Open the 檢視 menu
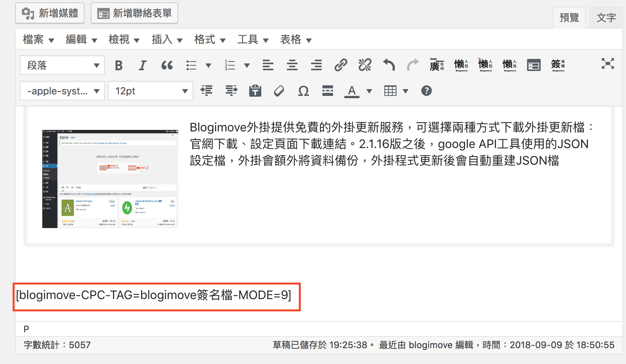 point(124,39)
